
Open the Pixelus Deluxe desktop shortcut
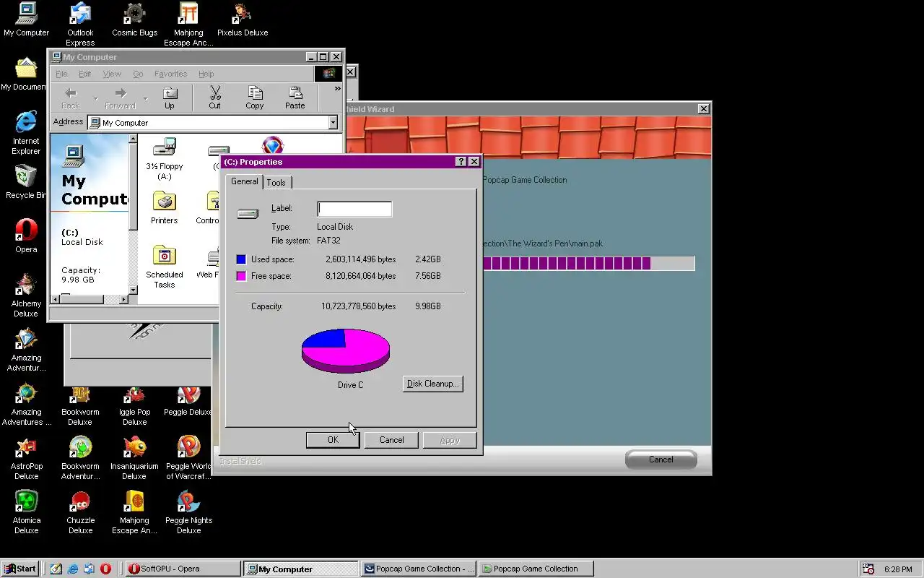coord(243,20)
